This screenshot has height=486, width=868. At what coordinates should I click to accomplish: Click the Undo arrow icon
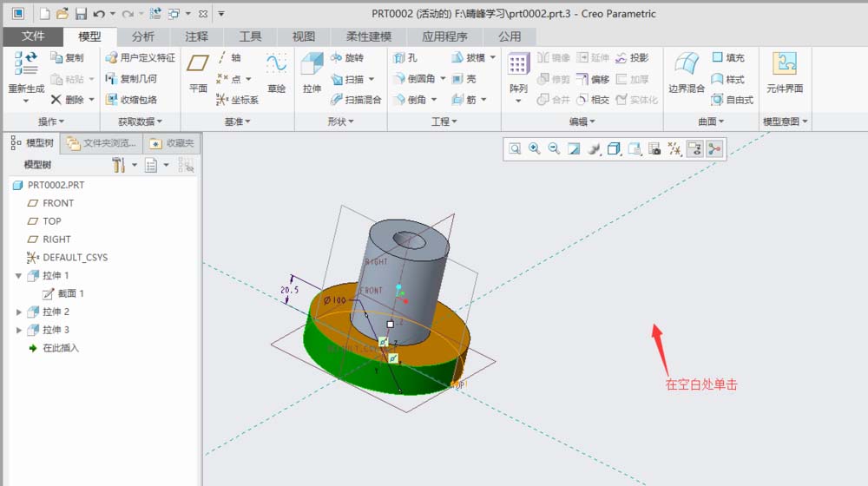pos(99,13)
